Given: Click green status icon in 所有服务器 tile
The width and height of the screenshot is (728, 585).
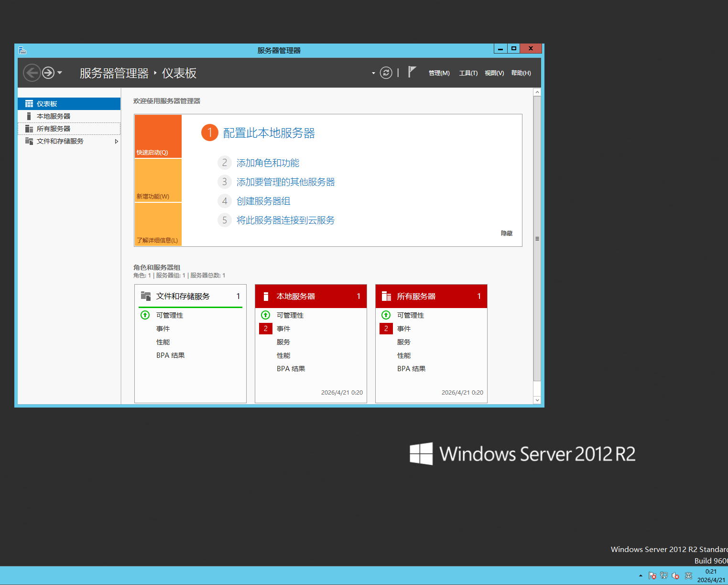Looking at the screenshot, I should coord(386,315).
